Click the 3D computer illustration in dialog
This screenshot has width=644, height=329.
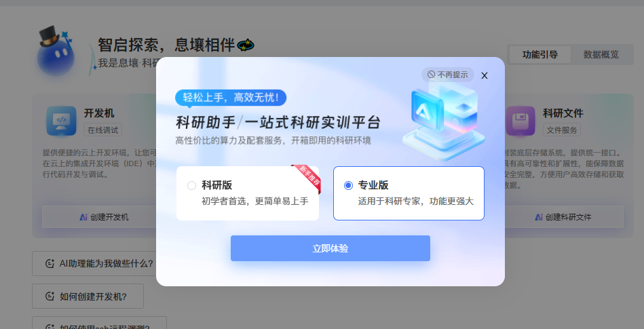(x=444, y=119)
